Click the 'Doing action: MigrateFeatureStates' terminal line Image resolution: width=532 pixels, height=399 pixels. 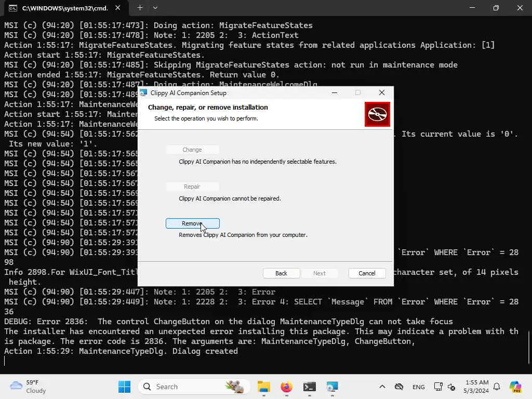pyautogui.click(x=158, y=25)
